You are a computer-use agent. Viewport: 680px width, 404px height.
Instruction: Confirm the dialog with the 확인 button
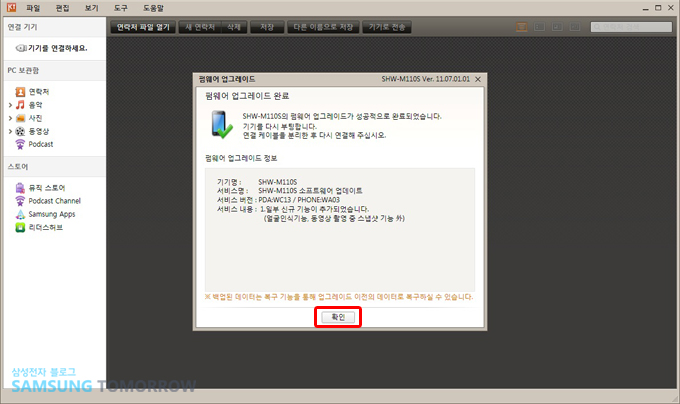click(x=338, y=317)
